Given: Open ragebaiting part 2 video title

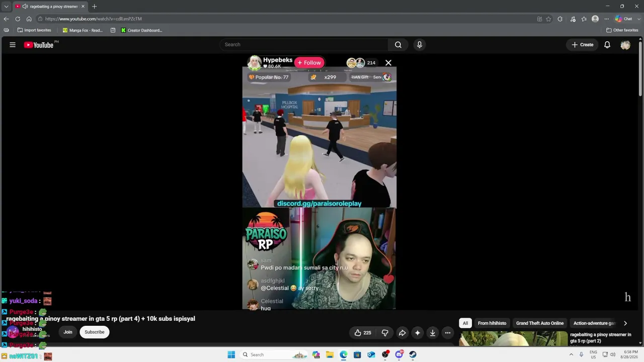Looking at the screenshot, I should 600,338.
